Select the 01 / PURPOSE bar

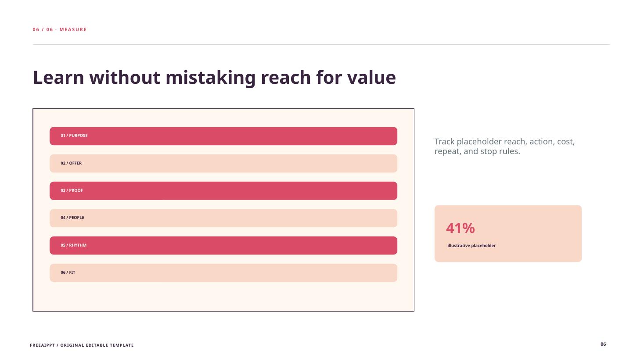[223, 136]
